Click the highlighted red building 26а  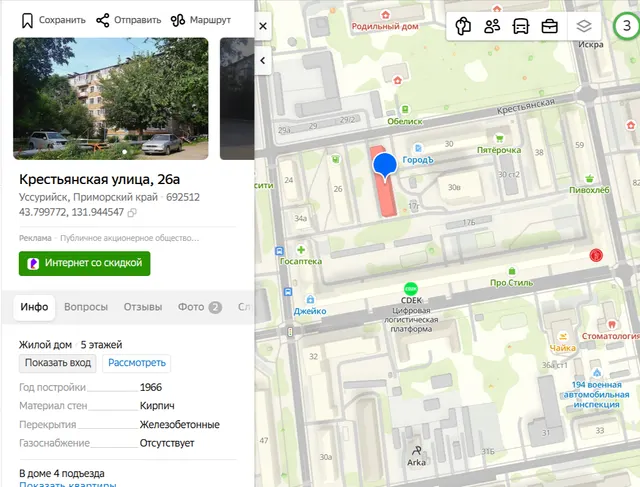pyautogui.click(x=388, y=200)
